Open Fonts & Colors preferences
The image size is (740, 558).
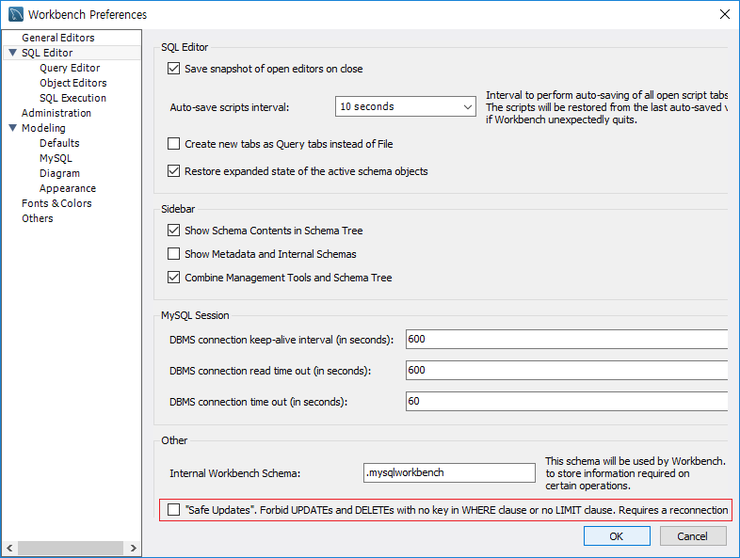point(56,203)
